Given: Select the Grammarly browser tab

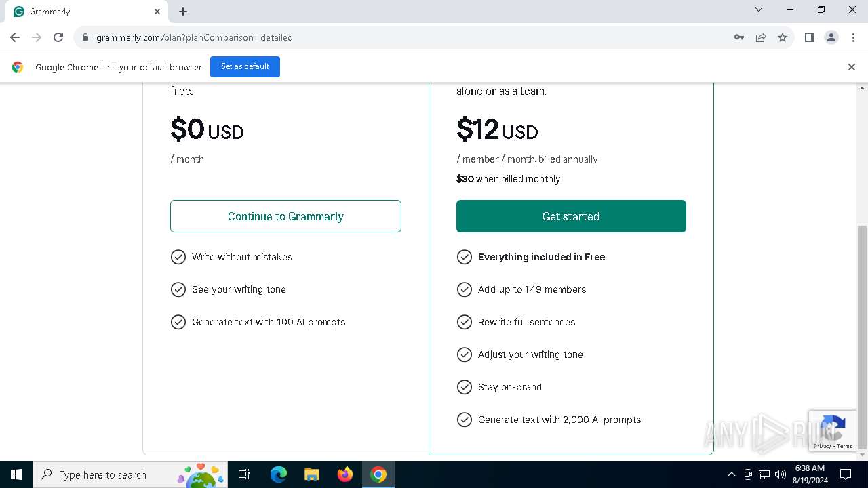Looking at the screenshot, I should [x=87, y=12].
